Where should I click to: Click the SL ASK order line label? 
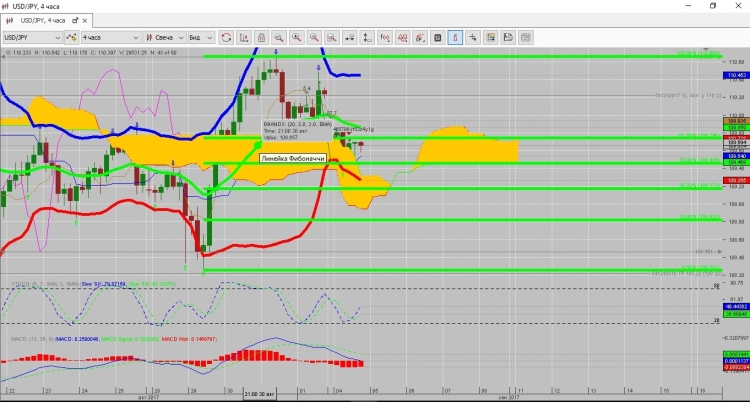point(688,96)
